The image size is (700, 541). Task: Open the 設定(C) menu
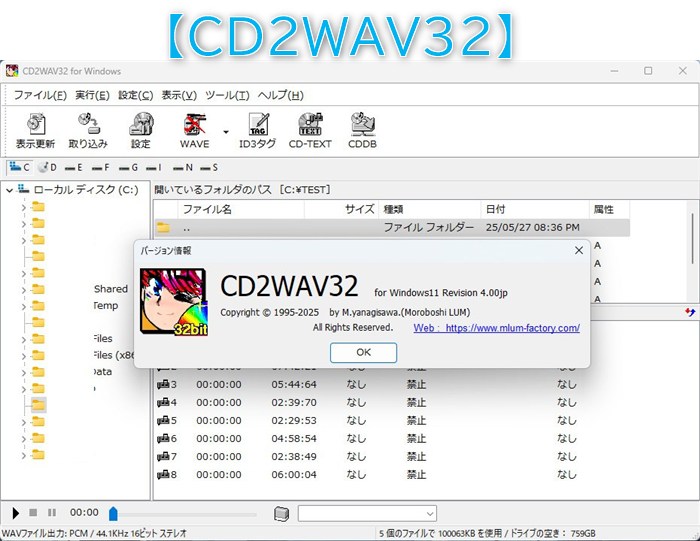136,95
